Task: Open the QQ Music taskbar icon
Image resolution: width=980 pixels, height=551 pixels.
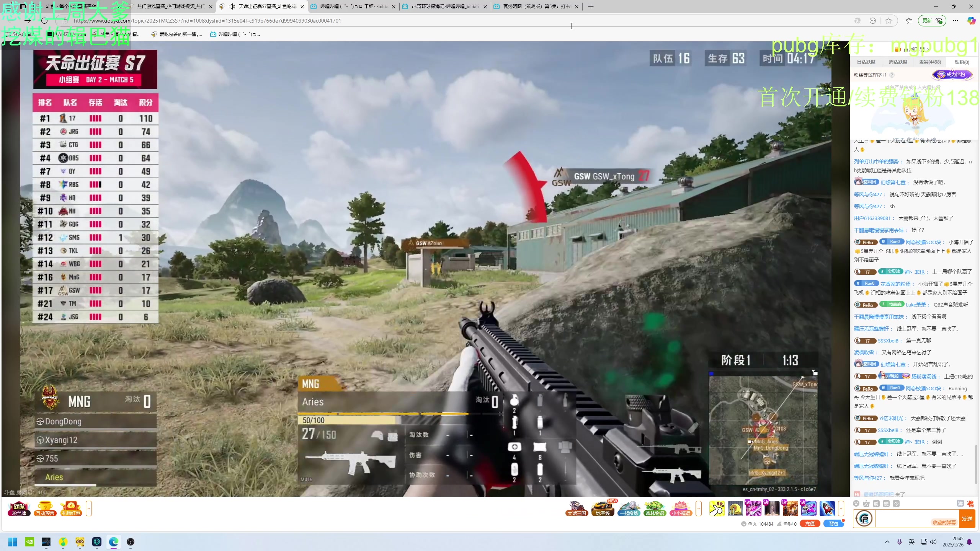Action: (63, 542)
